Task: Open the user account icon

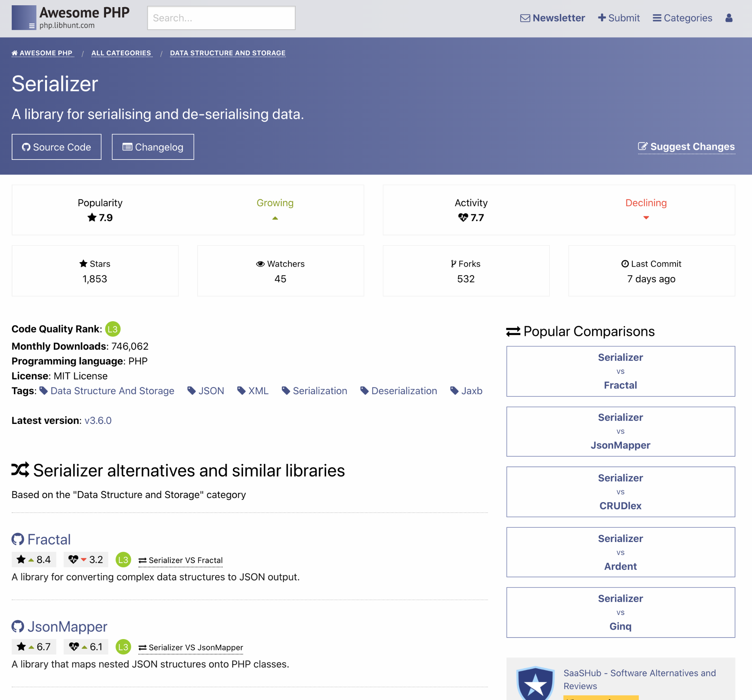Action: point(729,18)
